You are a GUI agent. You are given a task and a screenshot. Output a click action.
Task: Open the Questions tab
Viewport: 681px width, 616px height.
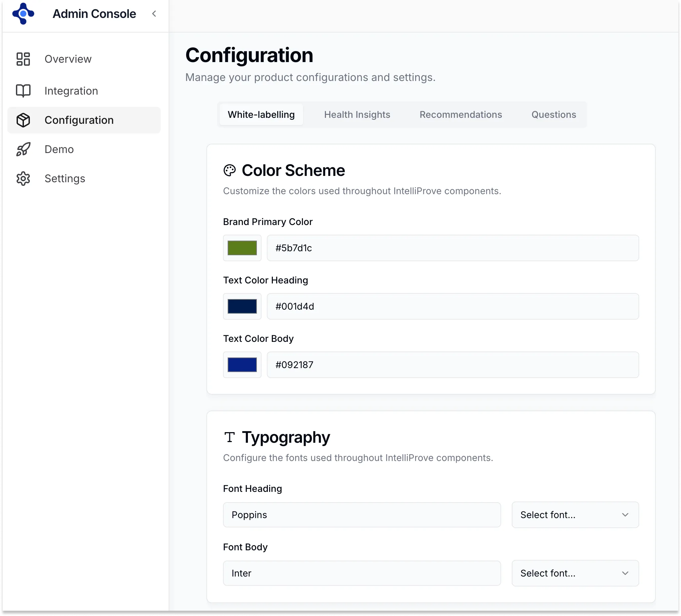[x=554, y=115]
